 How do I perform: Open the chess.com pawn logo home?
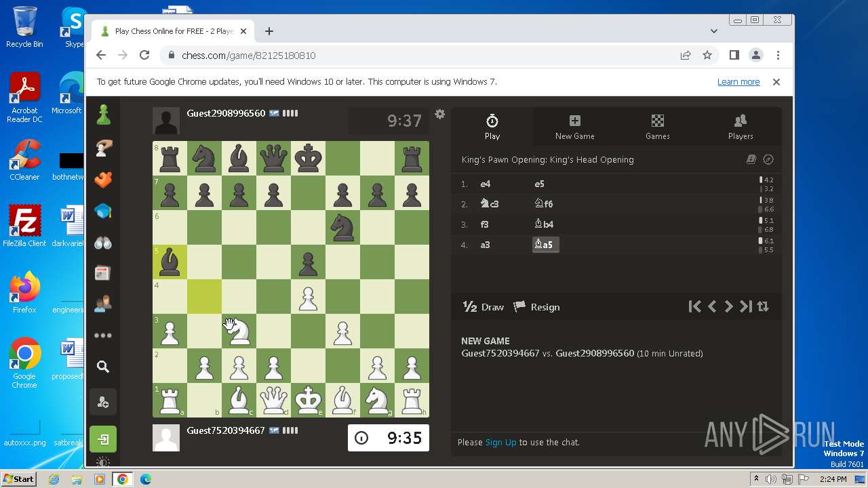point(103,115)
